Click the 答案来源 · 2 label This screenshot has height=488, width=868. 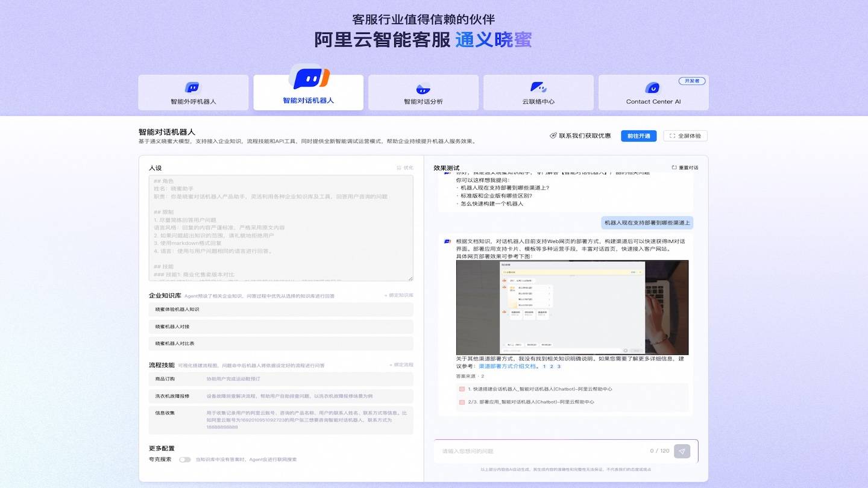coord(470,376)
